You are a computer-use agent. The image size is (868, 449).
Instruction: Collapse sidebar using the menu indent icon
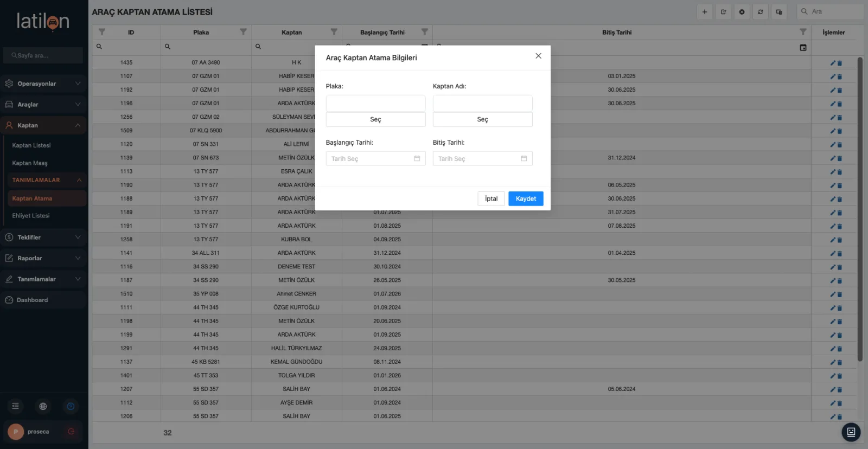coord(15,406)
